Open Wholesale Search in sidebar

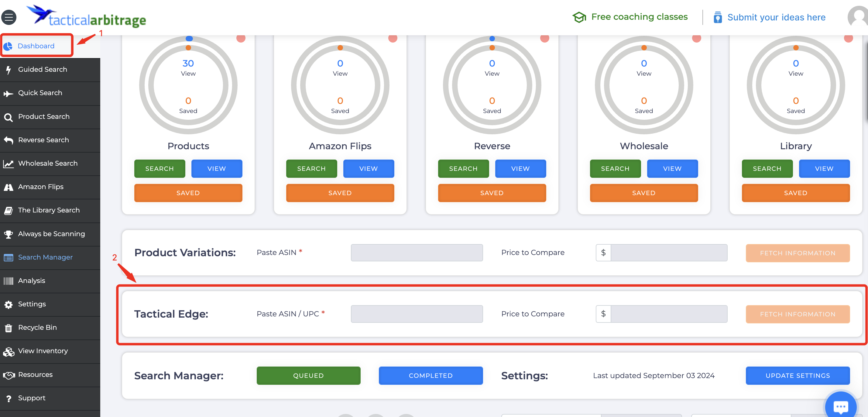pos(50,164)
